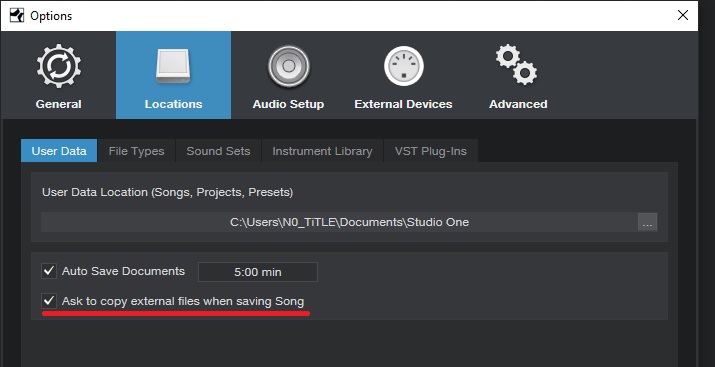Image resolution: width=715 pixels, height=367 pixels.
Task: Open the Audio Setup speaker icon
Action: point(289,66)
